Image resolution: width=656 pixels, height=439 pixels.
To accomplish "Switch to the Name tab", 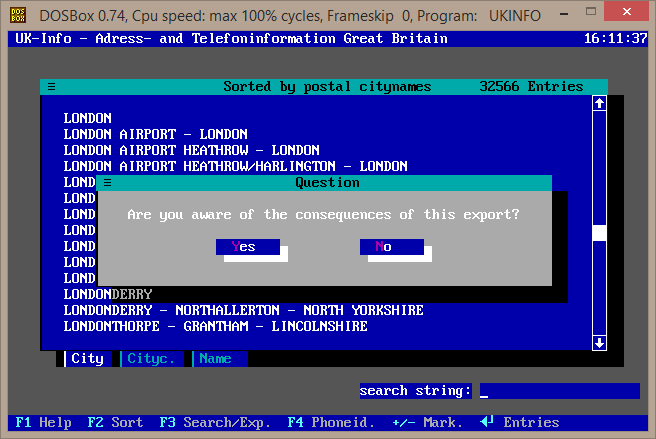I will [220, 359].
